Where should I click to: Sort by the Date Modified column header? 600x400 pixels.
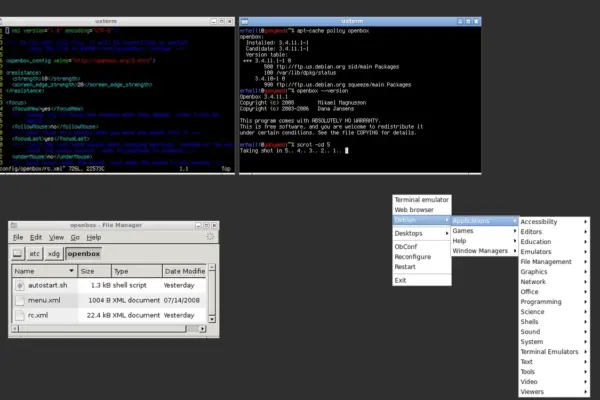click(184, 271)
